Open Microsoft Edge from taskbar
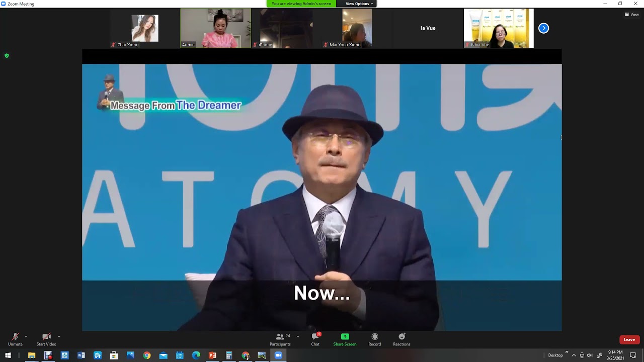Screen dimensions: 644x362 (x=196, y=355)
